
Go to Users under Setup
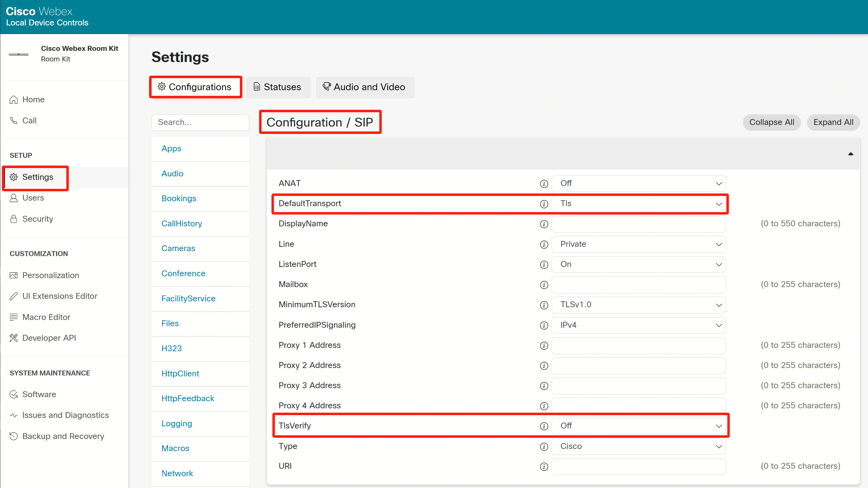[27, 198]
